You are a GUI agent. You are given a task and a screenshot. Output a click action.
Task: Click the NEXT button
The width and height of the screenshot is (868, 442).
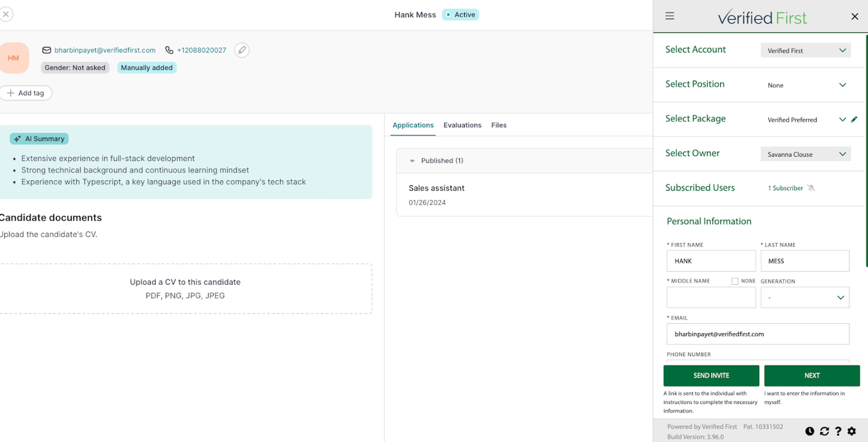(812, 375)
